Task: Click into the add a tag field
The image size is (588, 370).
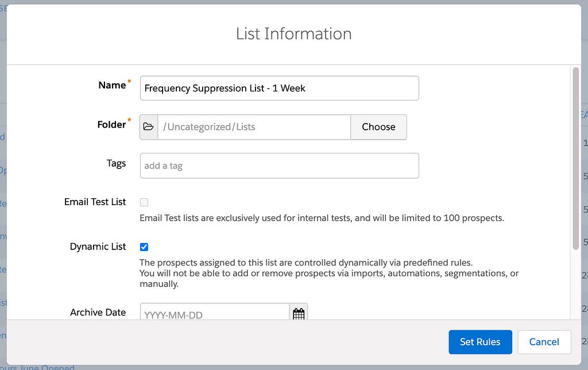Action: click(x=279, y=165)
